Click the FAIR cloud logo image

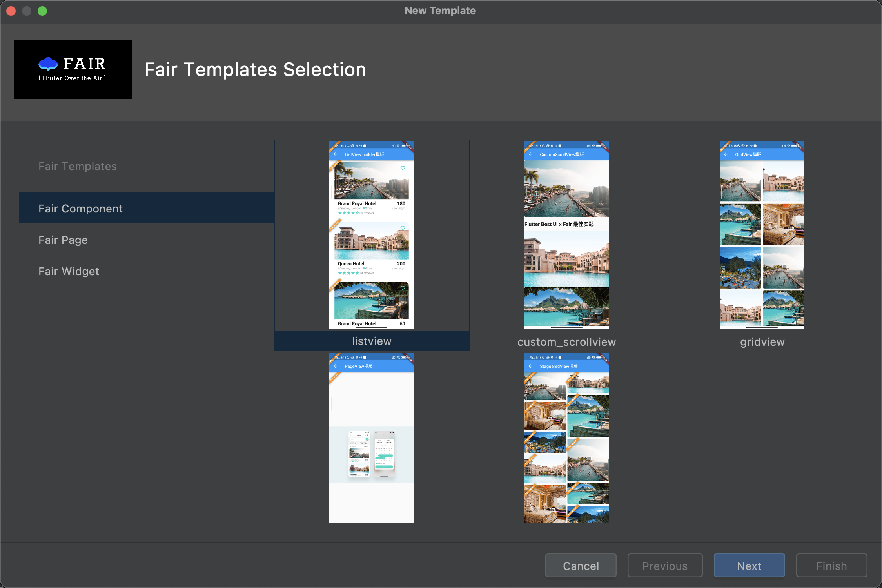(x=73, y=69)
